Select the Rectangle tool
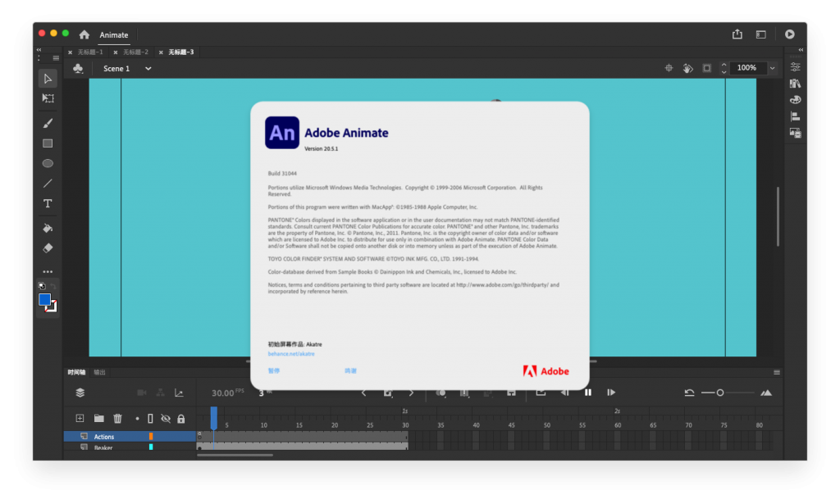 (x=48, y=143)
